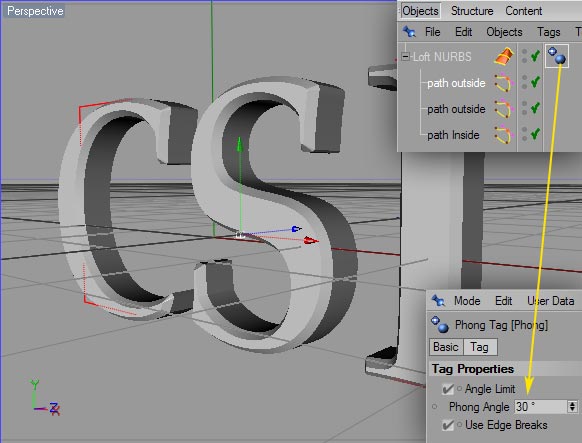Open the Objects menu
This screenshot has height=443, width=582.
504,32
